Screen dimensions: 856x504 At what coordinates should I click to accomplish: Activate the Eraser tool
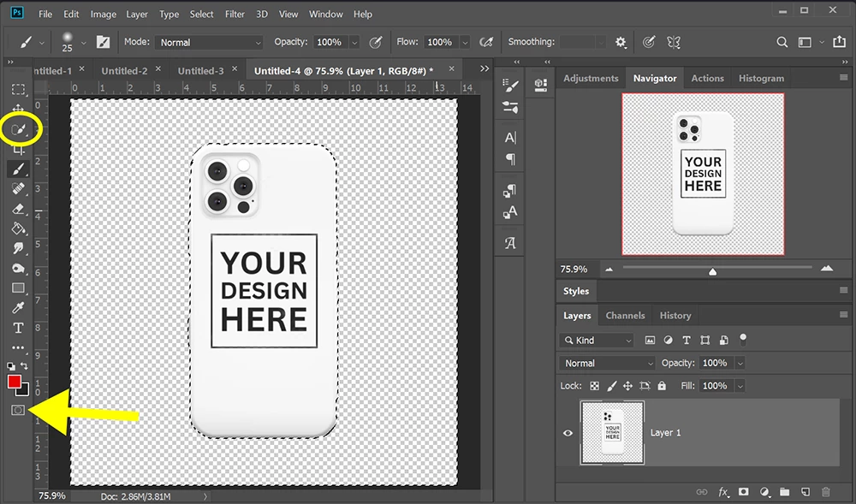click(18, 209)
